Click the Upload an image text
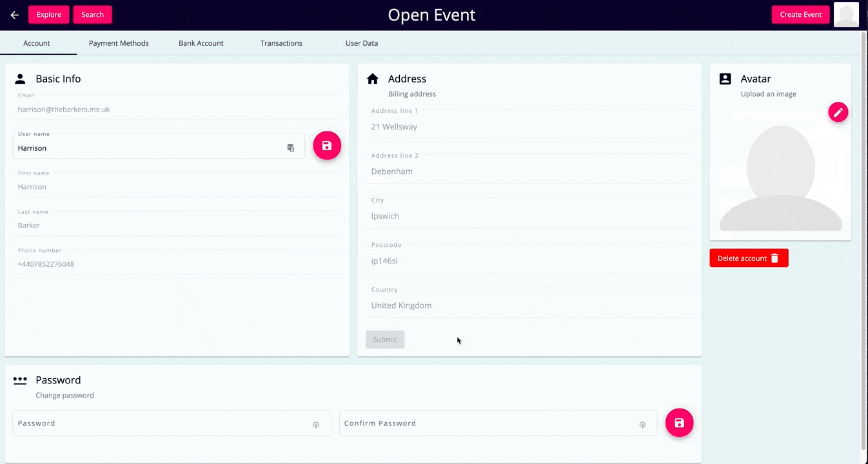This screenshot has width=868, height=464. tap(769, 94)
